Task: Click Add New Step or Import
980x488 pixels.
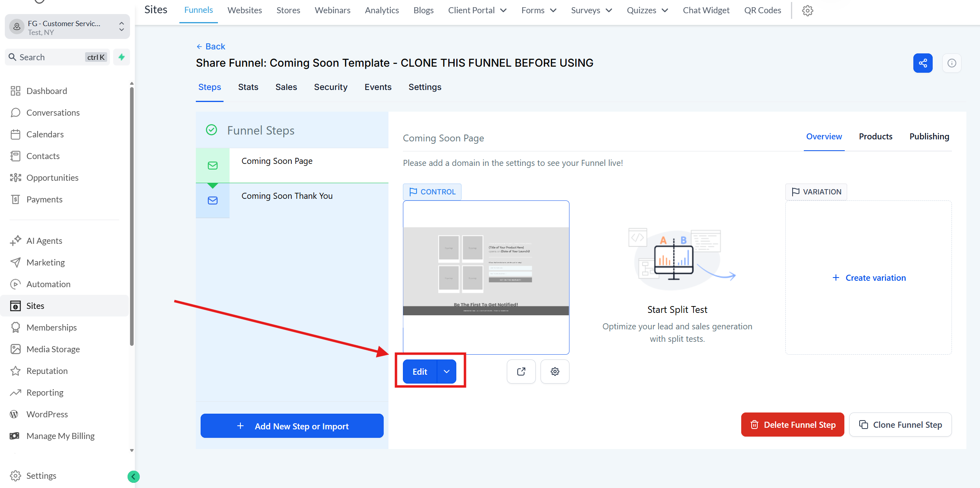Action: (292, 426)
